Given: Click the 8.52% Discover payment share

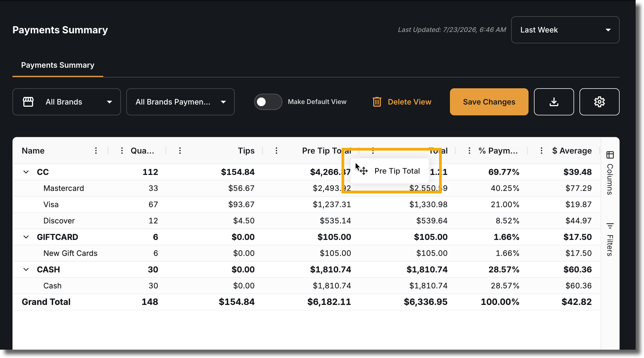Looking at the screenshot, I should click(507, 221).
